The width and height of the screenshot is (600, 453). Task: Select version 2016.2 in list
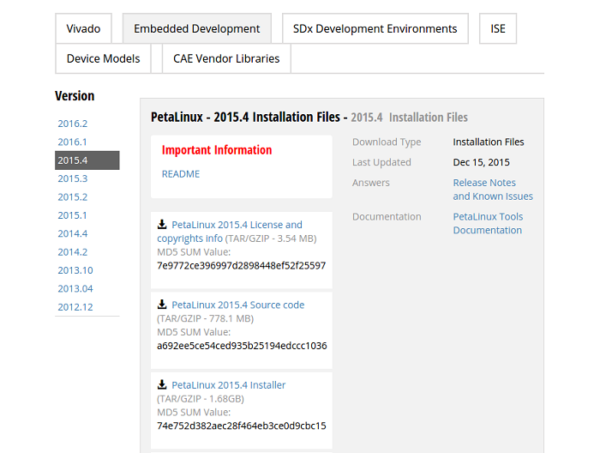73,124
